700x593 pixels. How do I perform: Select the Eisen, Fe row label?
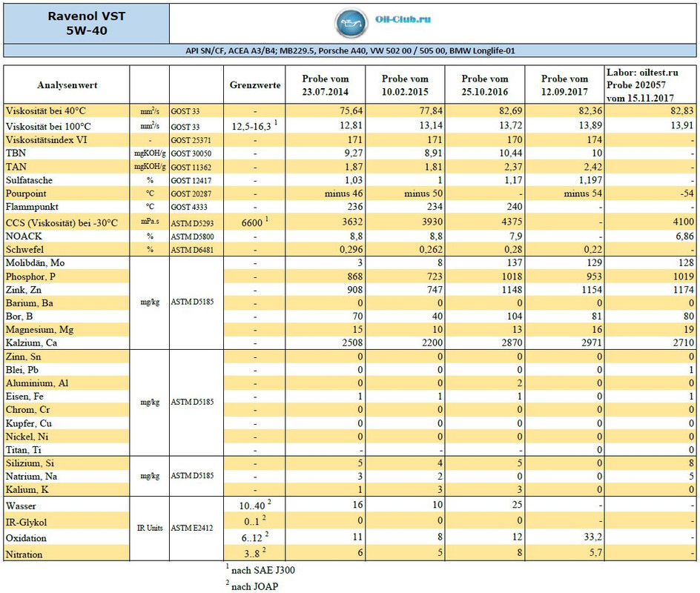coord(24,397)
